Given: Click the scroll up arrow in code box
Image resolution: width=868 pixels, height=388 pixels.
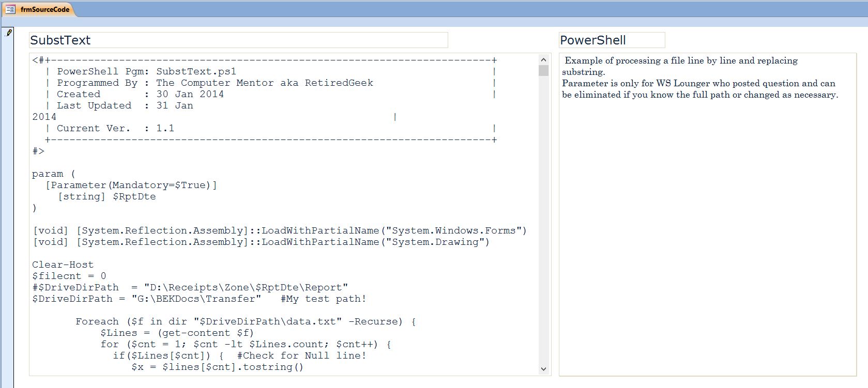Looking at the screenshot, I should click(x=543, y=60).
